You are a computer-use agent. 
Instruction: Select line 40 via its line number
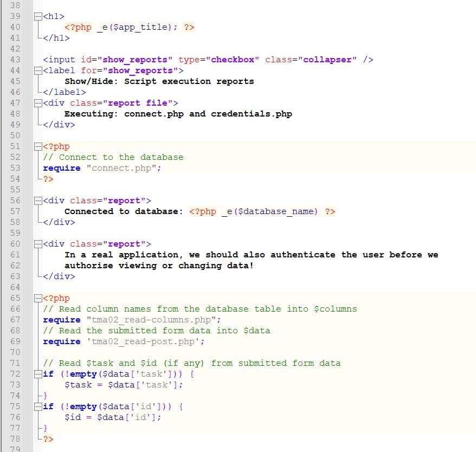point(15,27)
